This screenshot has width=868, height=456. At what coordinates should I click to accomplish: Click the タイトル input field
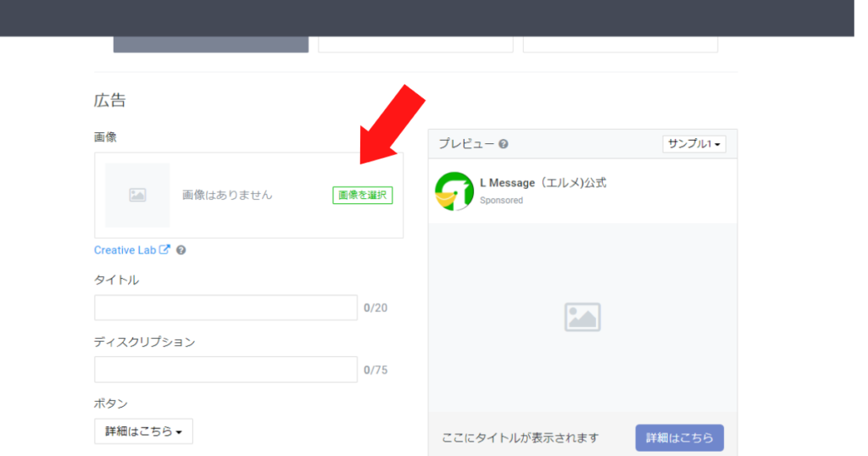coord(225,308)
